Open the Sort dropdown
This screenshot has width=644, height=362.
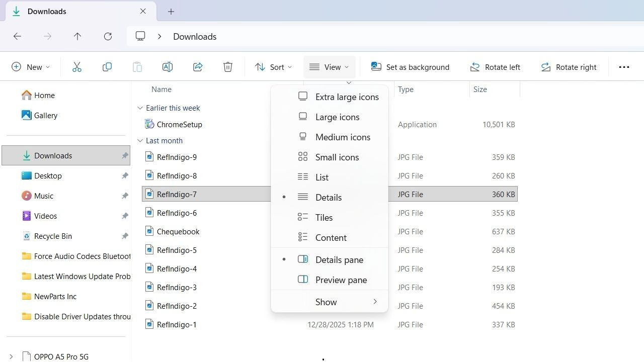273,66
